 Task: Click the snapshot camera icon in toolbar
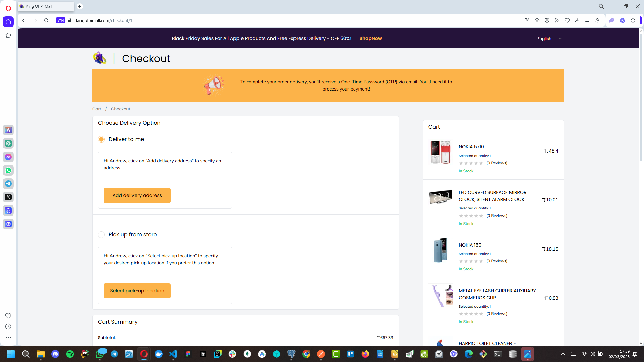537,20
